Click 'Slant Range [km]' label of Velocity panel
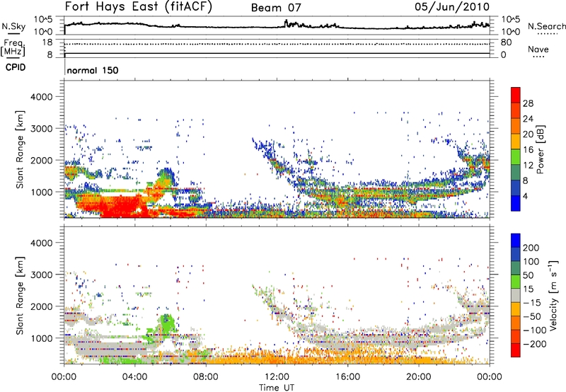This screenshot has height=392, width=566. point(20,295)
